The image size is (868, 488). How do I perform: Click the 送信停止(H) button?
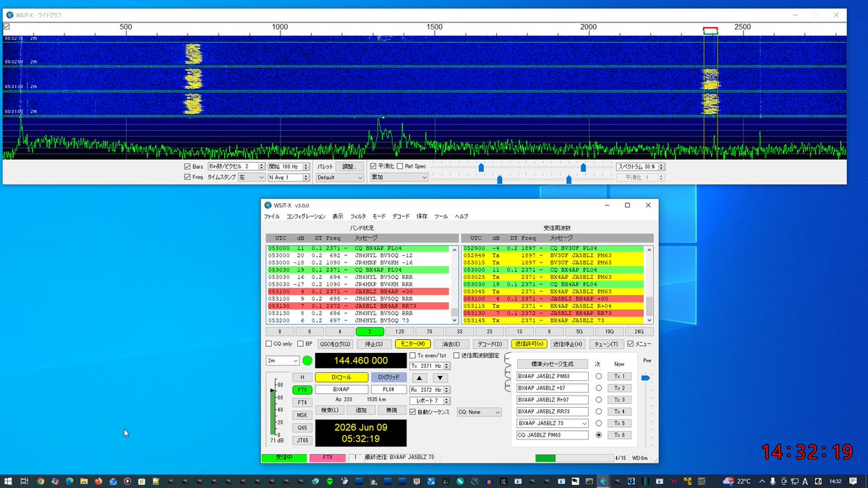click(x=567, y=344)
